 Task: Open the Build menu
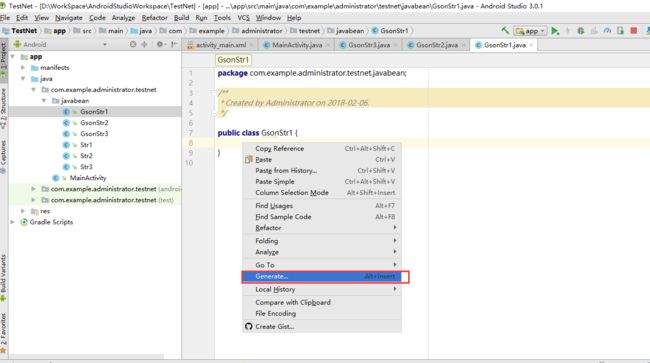point(181,18)
